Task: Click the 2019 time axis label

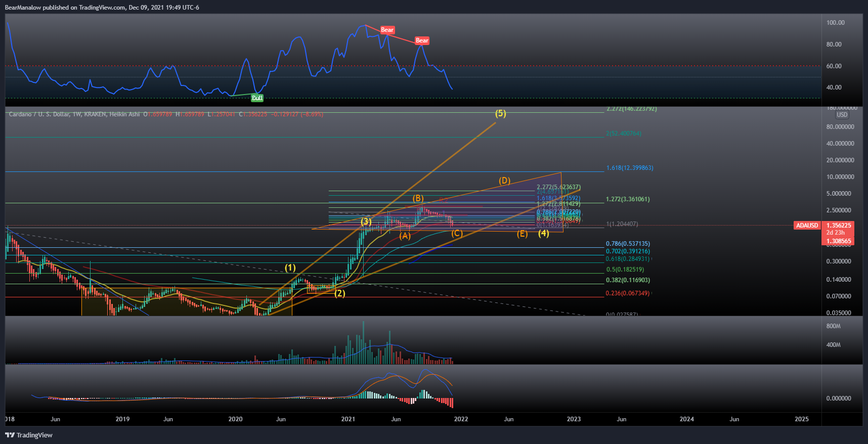Action: [x=122, y=419]
